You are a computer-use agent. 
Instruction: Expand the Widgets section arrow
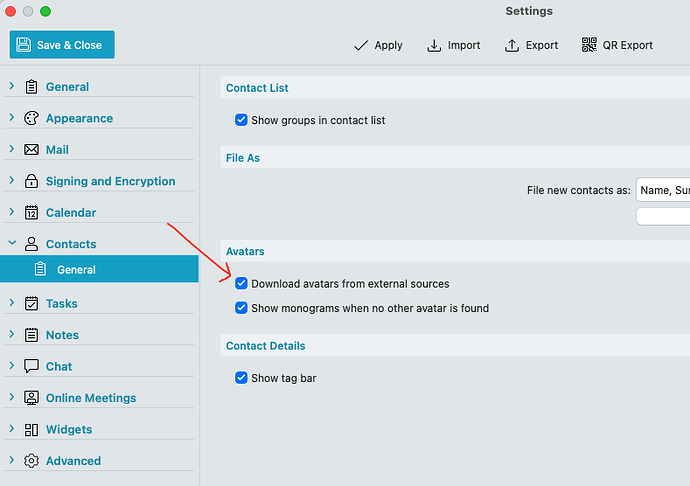pos(12,429)
